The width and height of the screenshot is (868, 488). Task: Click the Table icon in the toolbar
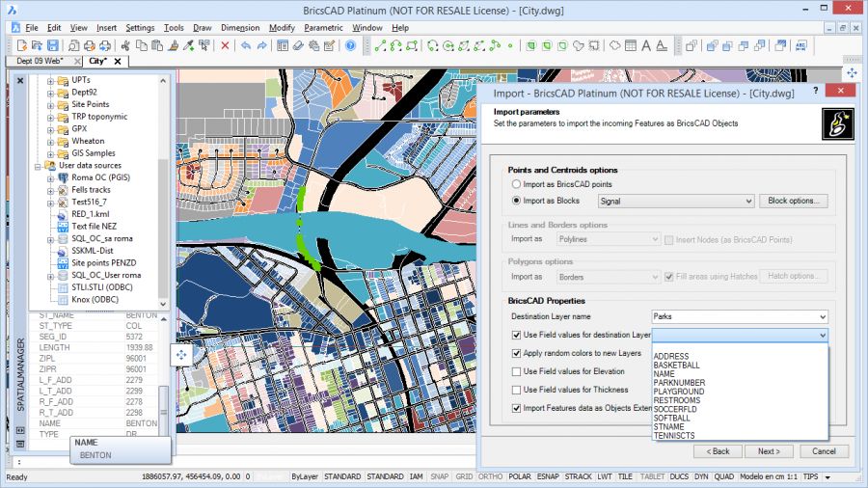coord(630,45)
